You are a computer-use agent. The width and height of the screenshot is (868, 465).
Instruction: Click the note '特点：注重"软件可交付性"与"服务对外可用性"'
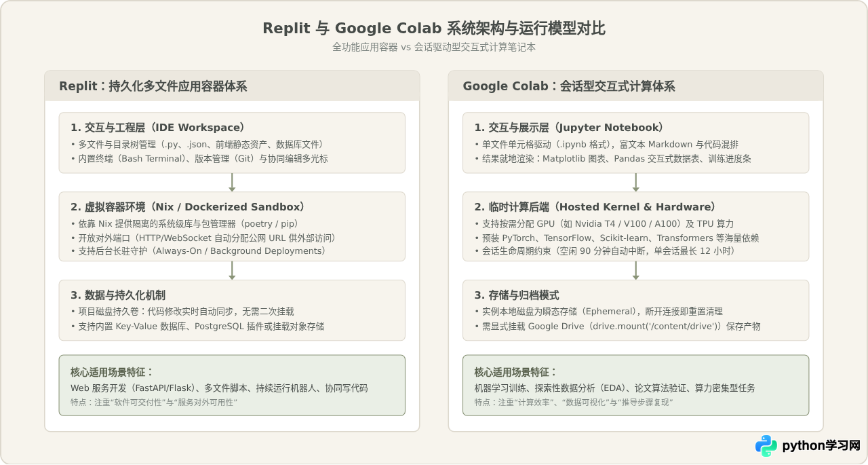154,403
